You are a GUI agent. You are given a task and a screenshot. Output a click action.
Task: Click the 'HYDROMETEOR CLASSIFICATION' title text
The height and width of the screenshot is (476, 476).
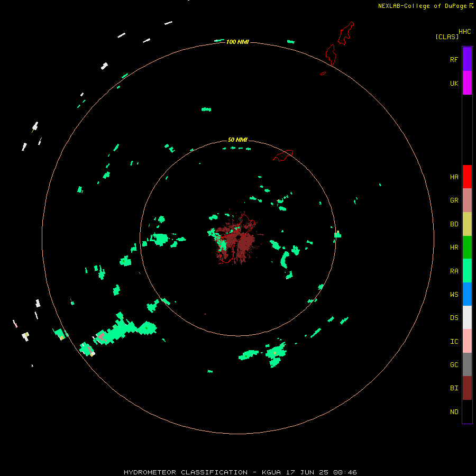[186, 472]
